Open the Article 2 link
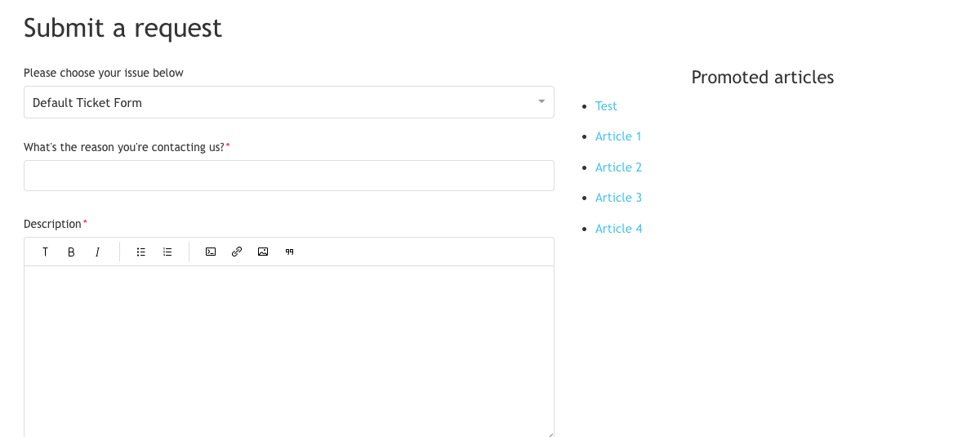This screenshot has width=980, height=437. [618, 167]
